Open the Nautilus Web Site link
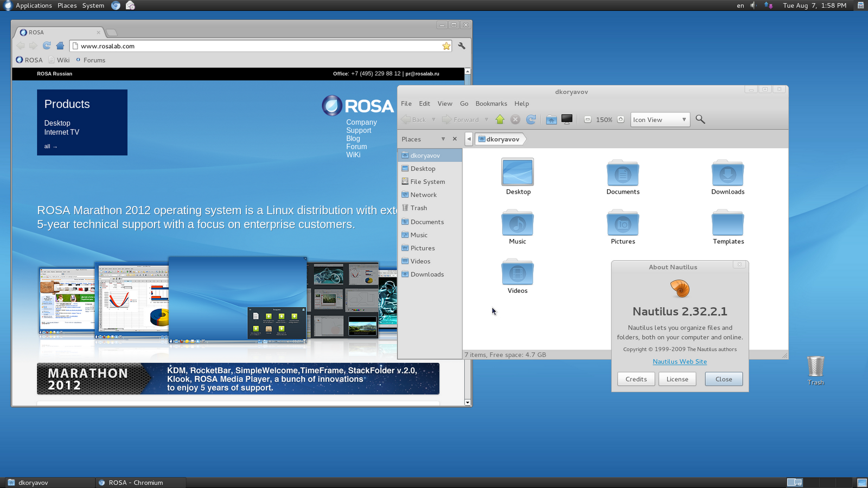The image size is (868, 488). tap(680, 362)
